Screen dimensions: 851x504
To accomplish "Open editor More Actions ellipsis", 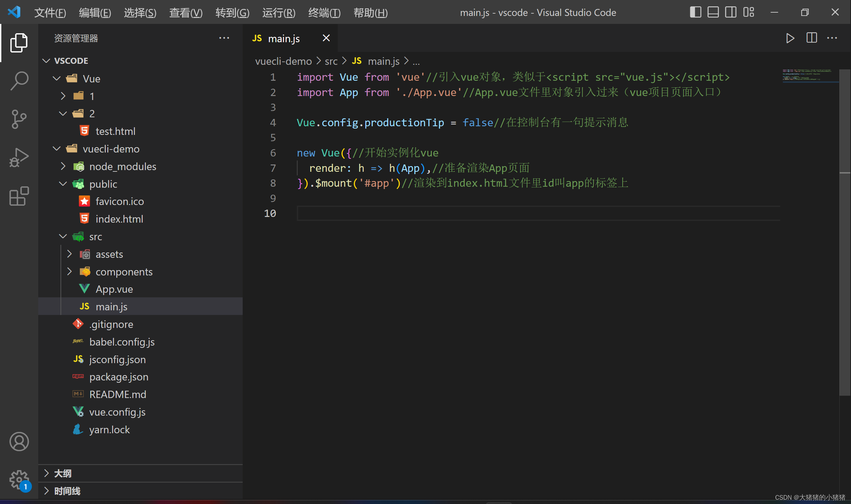I will [x=832, y=38].
